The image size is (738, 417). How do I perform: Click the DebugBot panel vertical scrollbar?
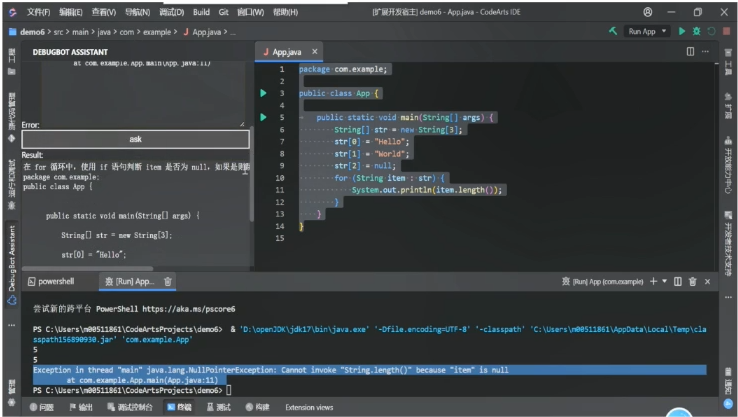pyautogui.click(x=252, y=174)
